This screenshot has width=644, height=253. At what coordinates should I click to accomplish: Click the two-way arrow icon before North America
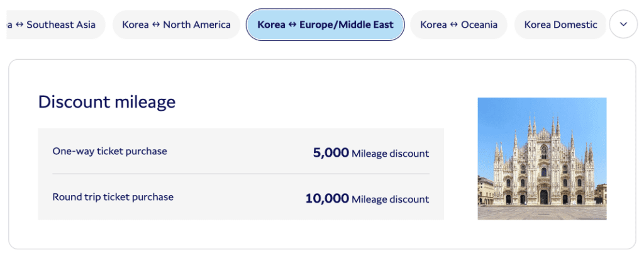156,25
